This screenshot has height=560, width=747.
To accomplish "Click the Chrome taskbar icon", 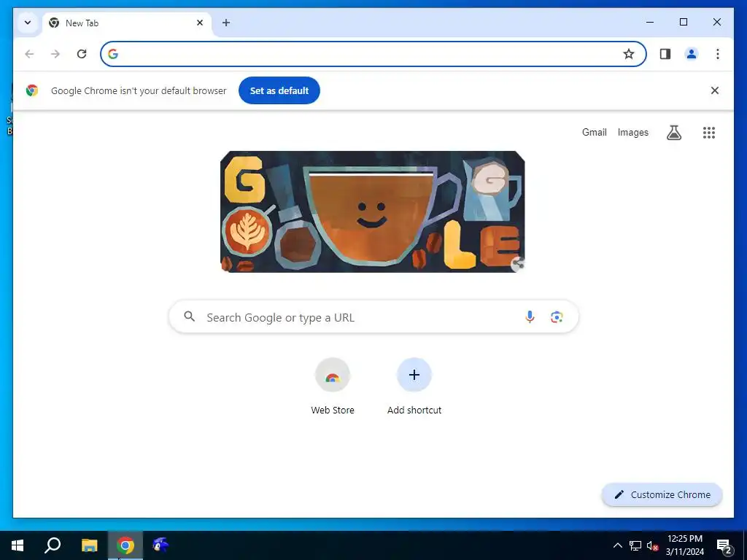I will [x=125, y=545].
